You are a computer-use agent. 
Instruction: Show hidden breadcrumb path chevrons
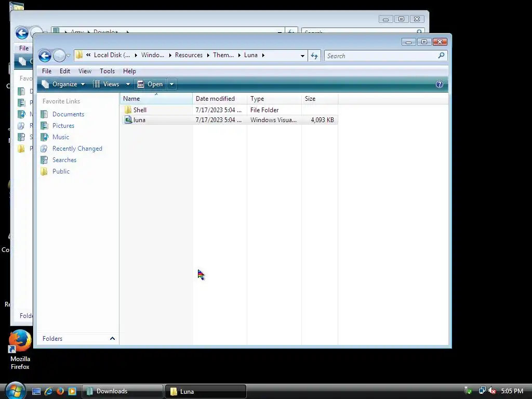click(88, 55)
